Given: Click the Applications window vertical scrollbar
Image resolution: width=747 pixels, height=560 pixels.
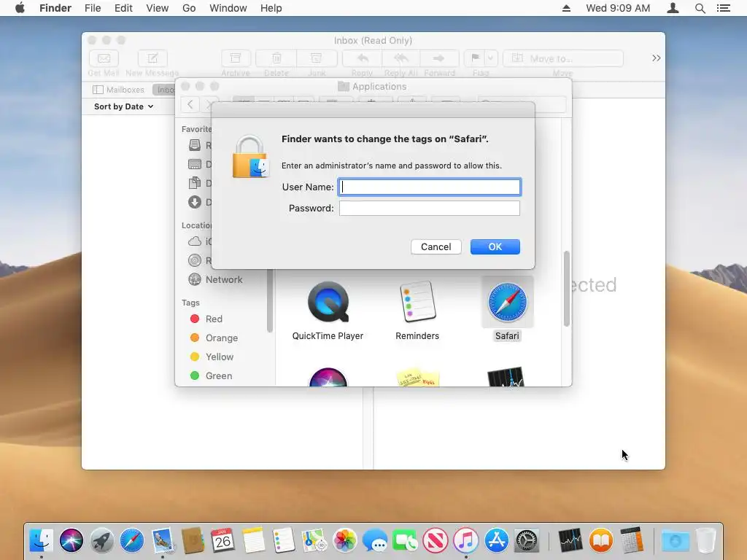Looking at the screenshot, I should pyautogui.click(x=566, y=289).
